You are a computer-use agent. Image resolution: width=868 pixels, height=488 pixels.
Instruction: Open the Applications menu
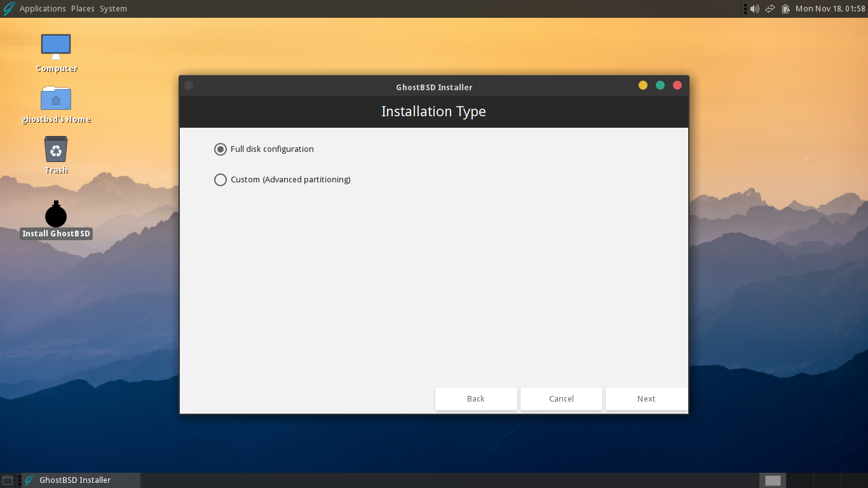pos(43,8)
